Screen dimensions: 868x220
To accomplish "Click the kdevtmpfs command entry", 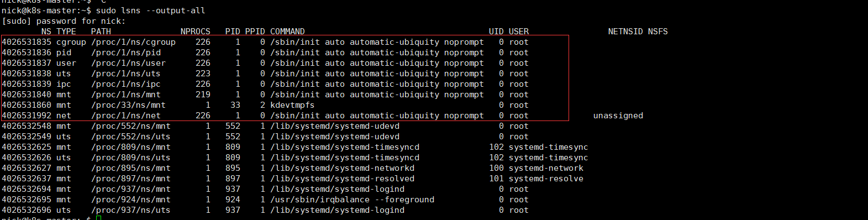I will tap(292, 105).
